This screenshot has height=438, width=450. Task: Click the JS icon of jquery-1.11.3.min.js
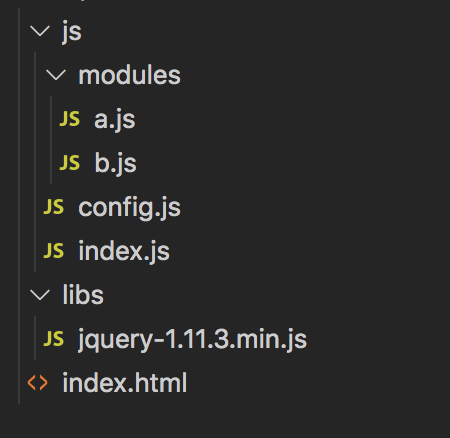(x=54, y=339)
